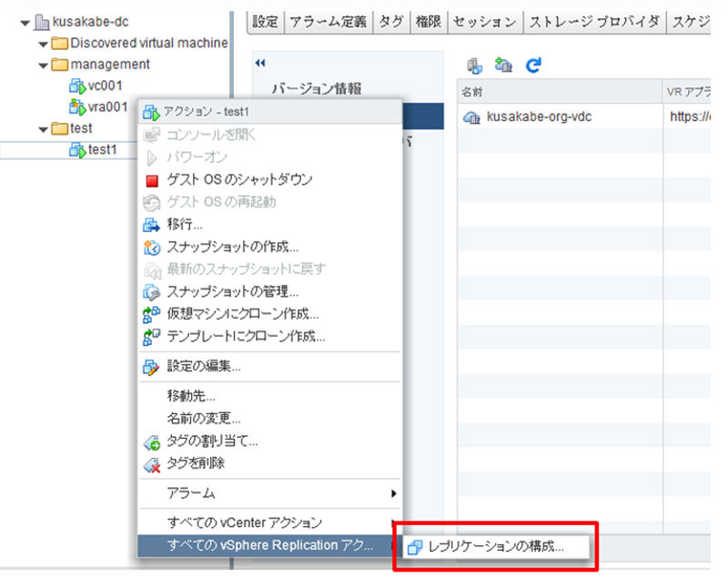Choose スナップショットの管理... menu entry
Screen dimensions: 728x578
[269, 291]
